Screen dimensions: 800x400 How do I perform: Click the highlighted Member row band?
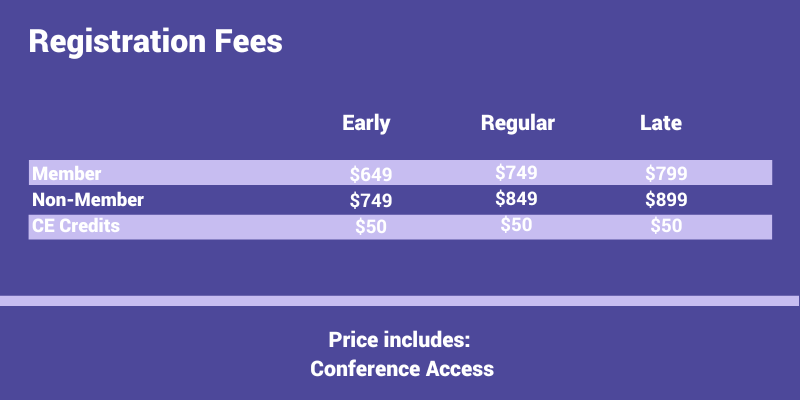tap(220, 173)
